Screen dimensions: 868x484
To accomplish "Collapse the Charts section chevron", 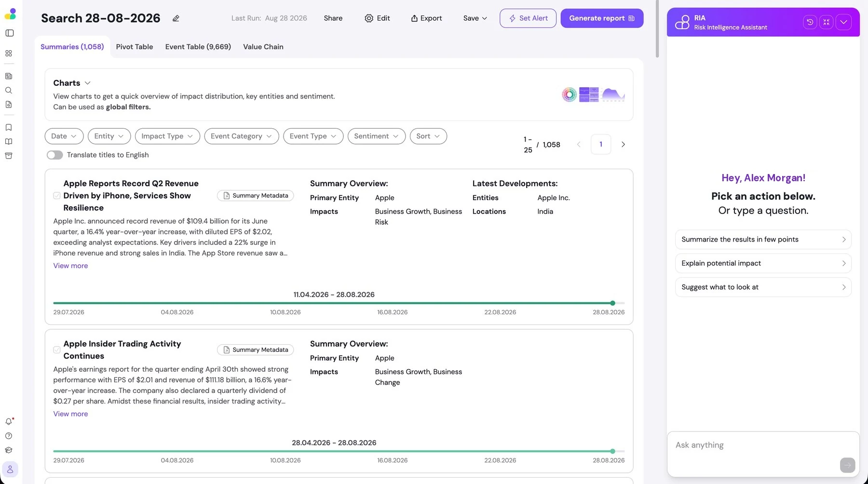I will [87, 83].
